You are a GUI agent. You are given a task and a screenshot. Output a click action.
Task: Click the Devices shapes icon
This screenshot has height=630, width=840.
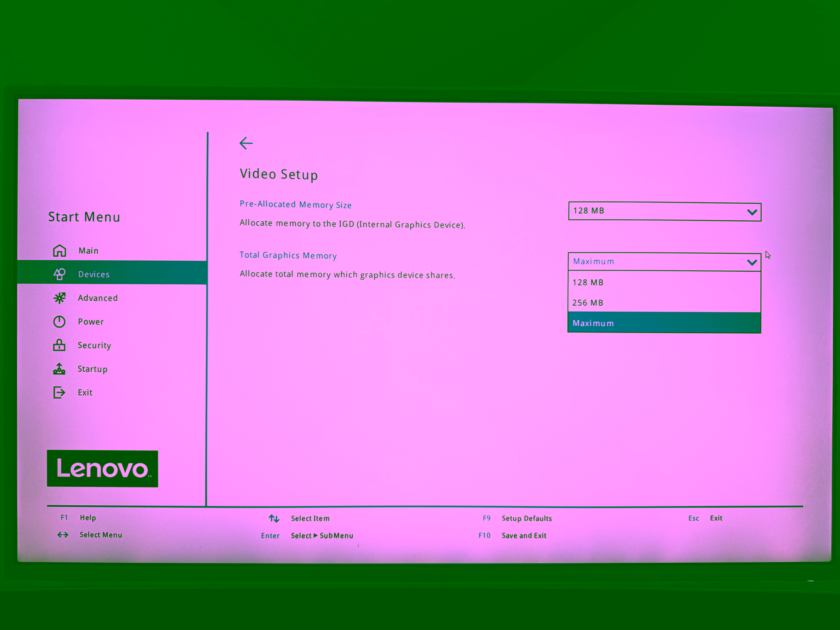60,274
